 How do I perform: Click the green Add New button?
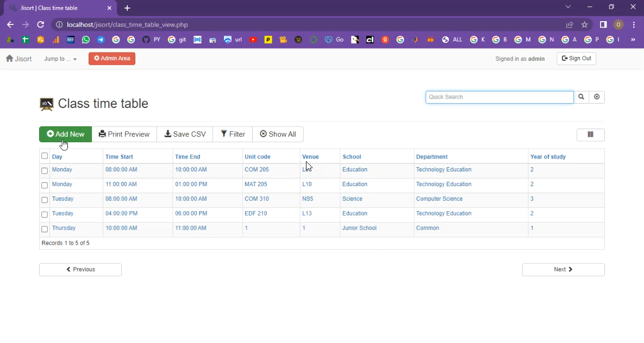click(65, 134)
